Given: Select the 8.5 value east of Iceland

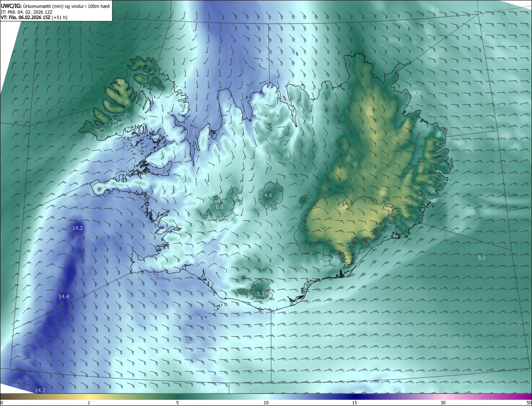Looking at the screenshot, I should tap(505, 136).
